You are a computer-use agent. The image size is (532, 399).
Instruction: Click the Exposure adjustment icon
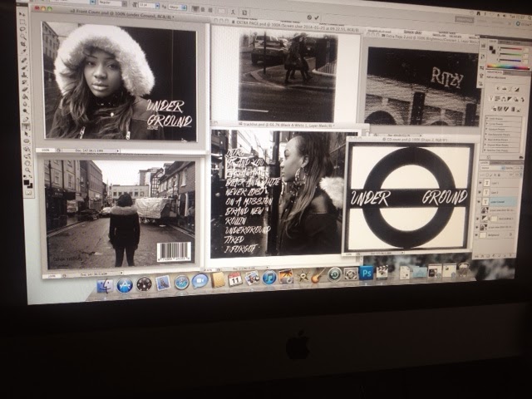coord(517,89)
